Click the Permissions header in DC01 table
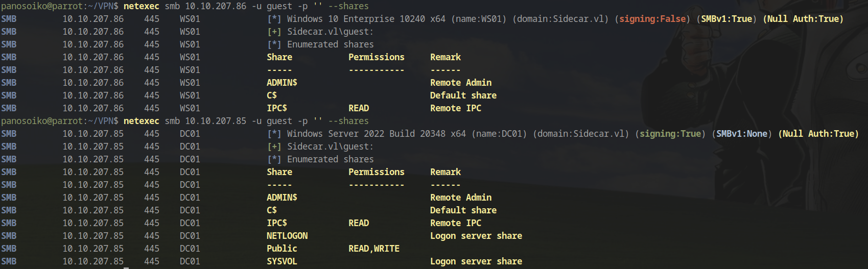The width and height of the screenshot is (868, 269). 377,172
